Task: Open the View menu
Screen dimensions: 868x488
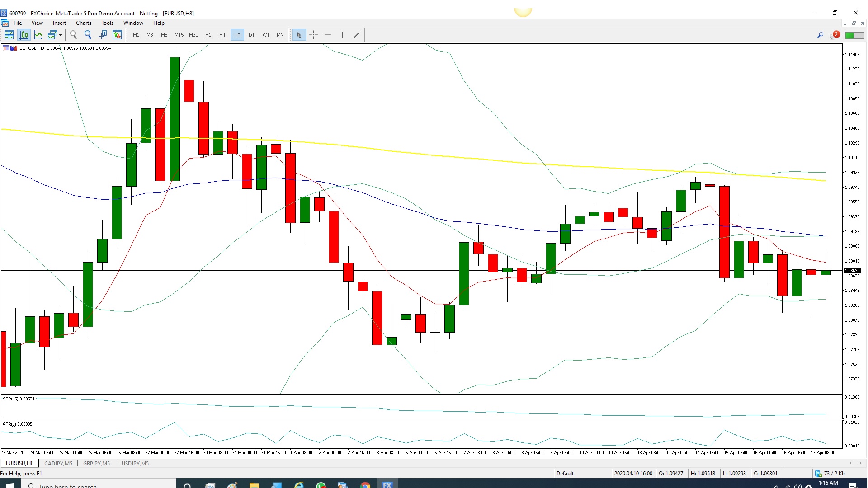Action: point(37,23)
